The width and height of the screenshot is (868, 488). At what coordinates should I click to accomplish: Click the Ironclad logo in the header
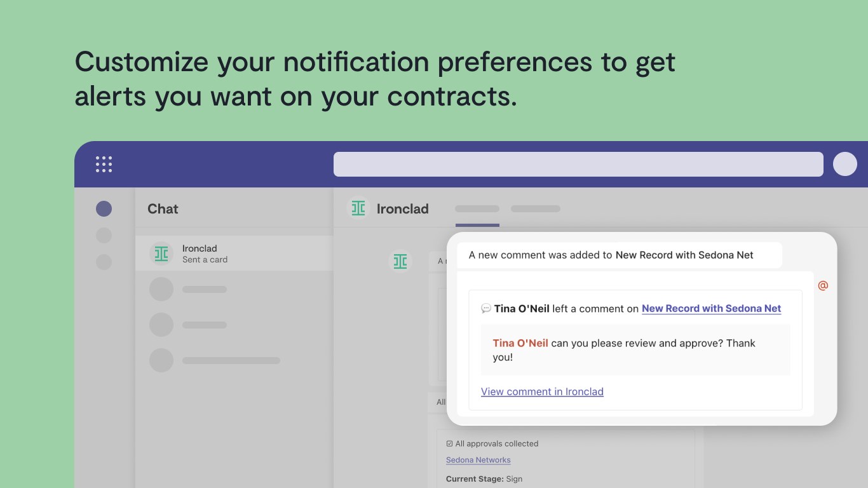tap(358, 208)
